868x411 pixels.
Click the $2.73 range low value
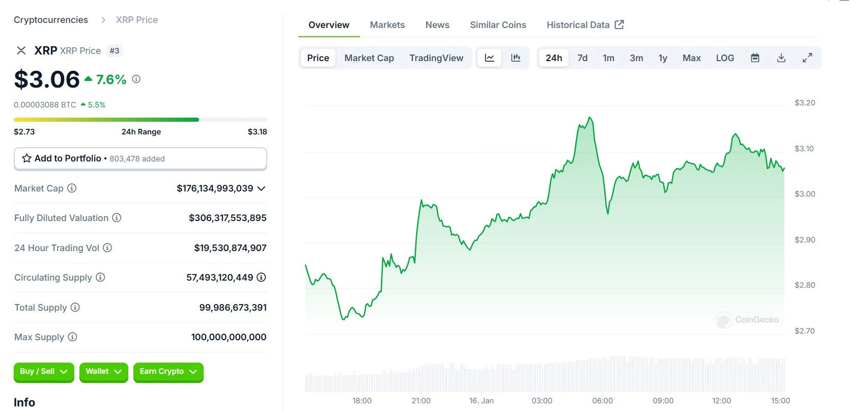coord(24,131)
